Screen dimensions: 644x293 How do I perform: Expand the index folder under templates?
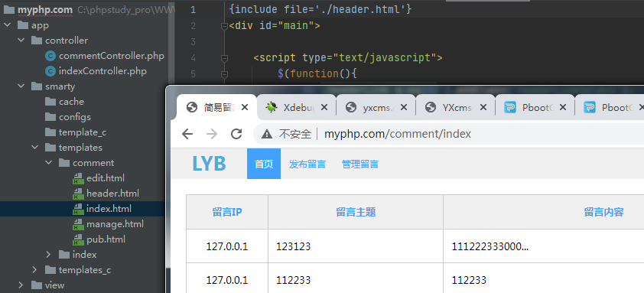tap(48, 255)
